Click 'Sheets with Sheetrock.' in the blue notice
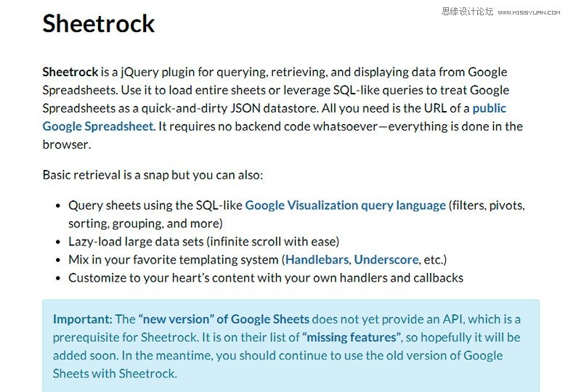This screenshot has height=392, width=568. [x=115, y=373]
